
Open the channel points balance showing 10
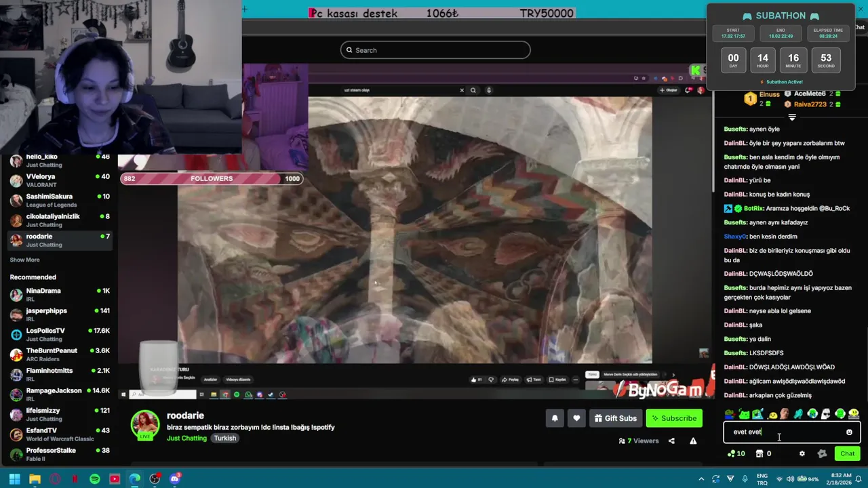pyautogui.click(x=736, y=453)
